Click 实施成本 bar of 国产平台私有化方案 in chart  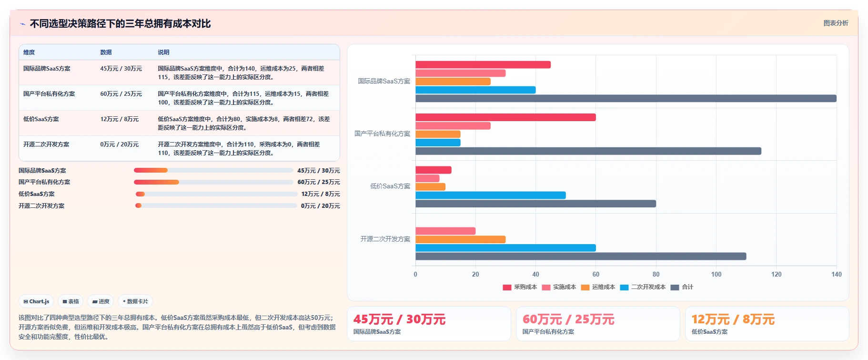coord(453,126)
